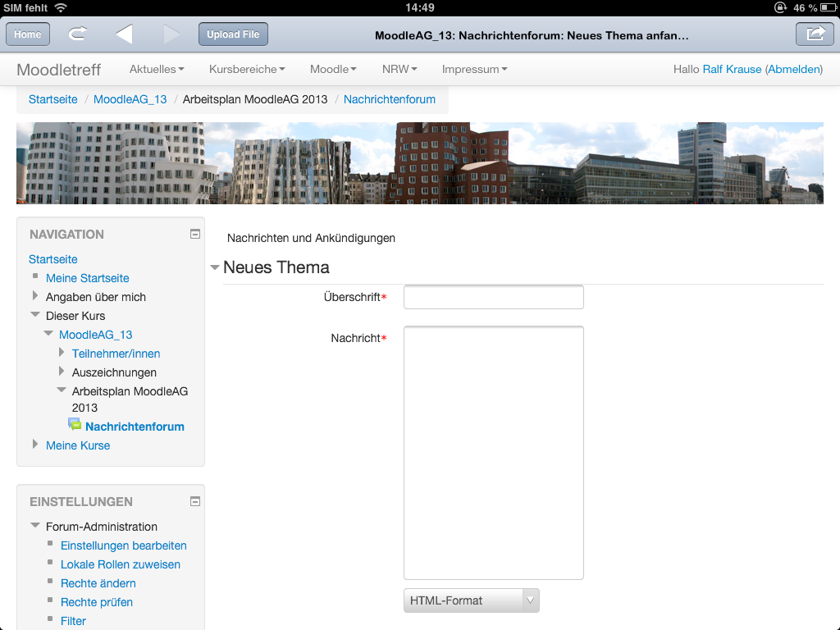This screenshot has width=840, height=630.
Task: Focus the Nachricht text area
Action: click(493, 453)
